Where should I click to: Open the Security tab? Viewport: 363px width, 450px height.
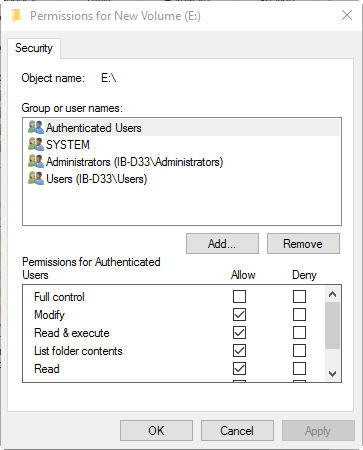point(34,48)
